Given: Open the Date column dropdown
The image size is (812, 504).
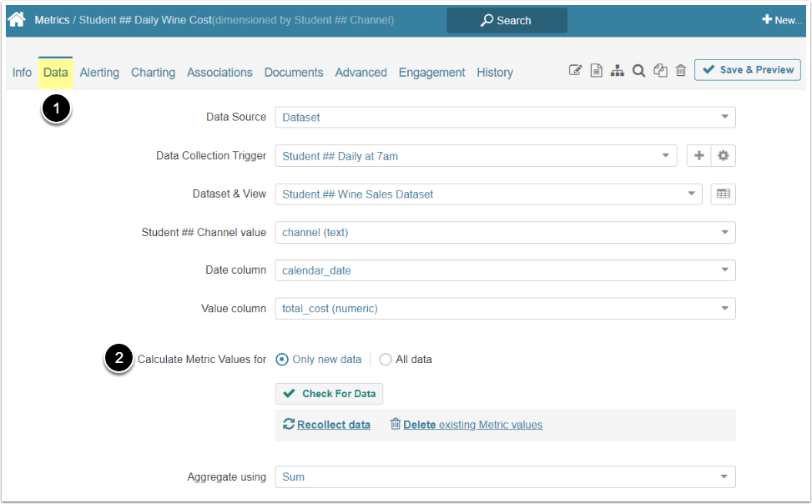Looking at the screenshot, I should pyautogui.click(x=505, y=270).
